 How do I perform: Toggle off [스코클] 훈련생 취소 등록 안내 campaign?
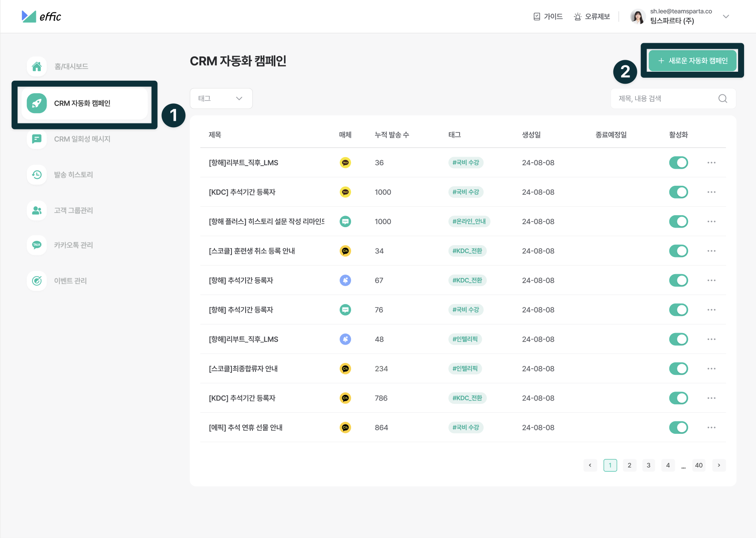point(678,251)
